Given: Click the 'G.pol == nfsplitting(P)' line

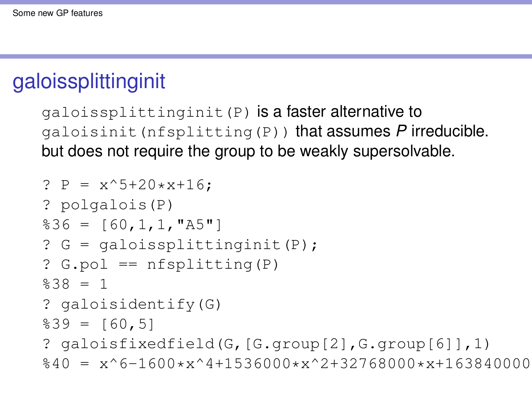Looking at the screenshot, I should point(170,265).
